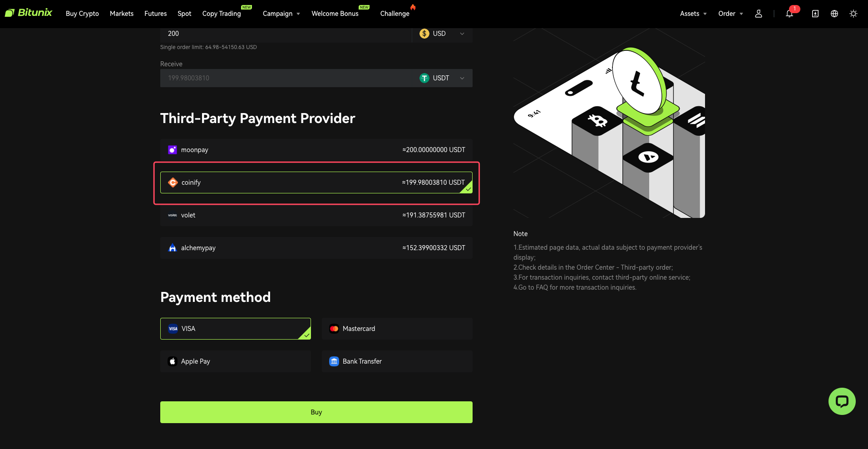Open the Challenge menu item
The height and width of the screenshot is (449, 868).
pos(395,14)
